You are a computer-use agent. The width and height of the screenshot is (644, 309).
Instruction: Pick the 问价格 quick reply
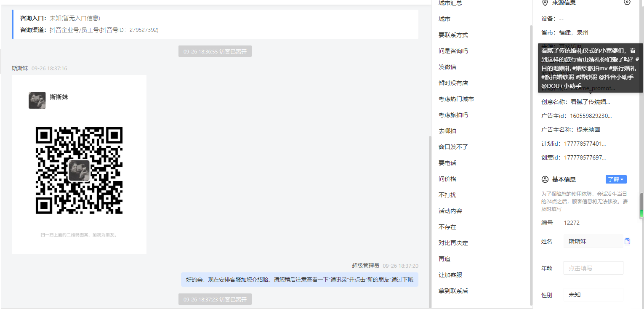coord(447,179)
